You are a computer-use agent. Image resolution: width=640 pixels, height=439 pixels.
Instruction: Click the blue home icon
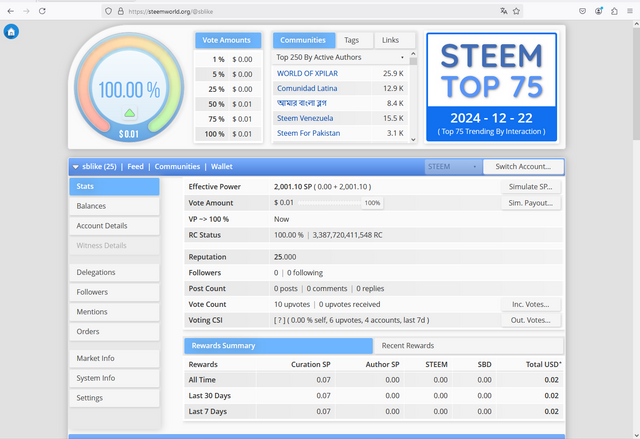point(11,31)
